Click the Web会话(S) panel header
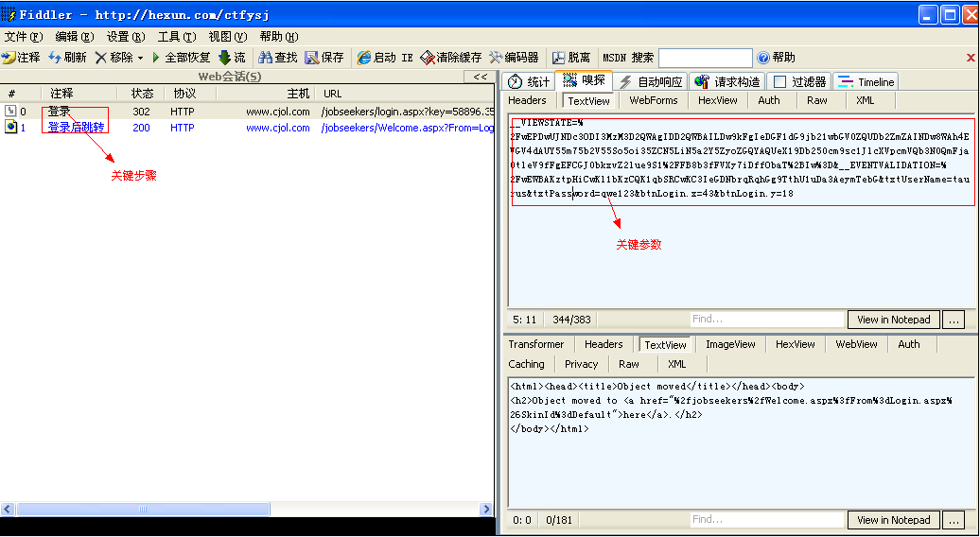This screenshot has width=980, height=537. pyautogui.click(x=229, y=77)
